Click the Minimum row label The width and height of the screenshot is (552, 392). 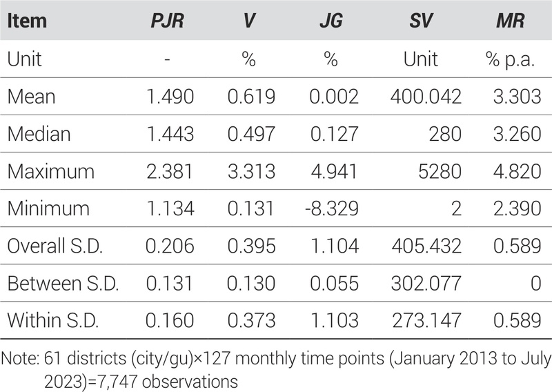tap(48, 208)
